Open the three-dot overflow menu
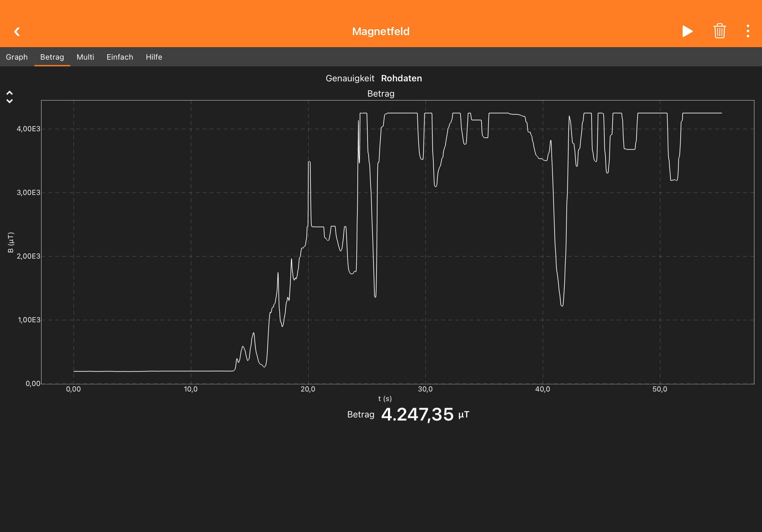This screenshot has width=762, height=532. click(x=747, y=31)
